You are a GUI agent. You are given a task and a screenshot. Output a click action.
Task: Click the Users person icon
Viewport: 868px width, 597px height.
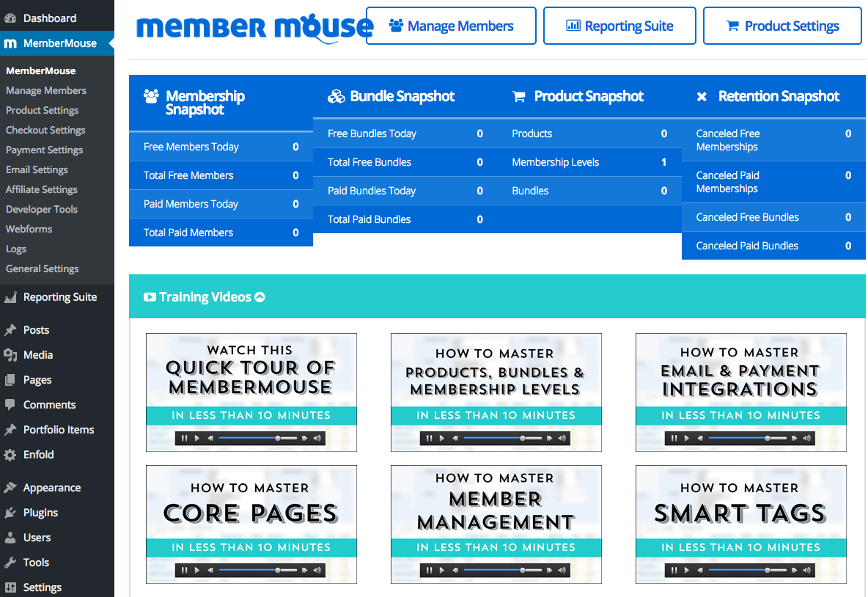point(10,538)
